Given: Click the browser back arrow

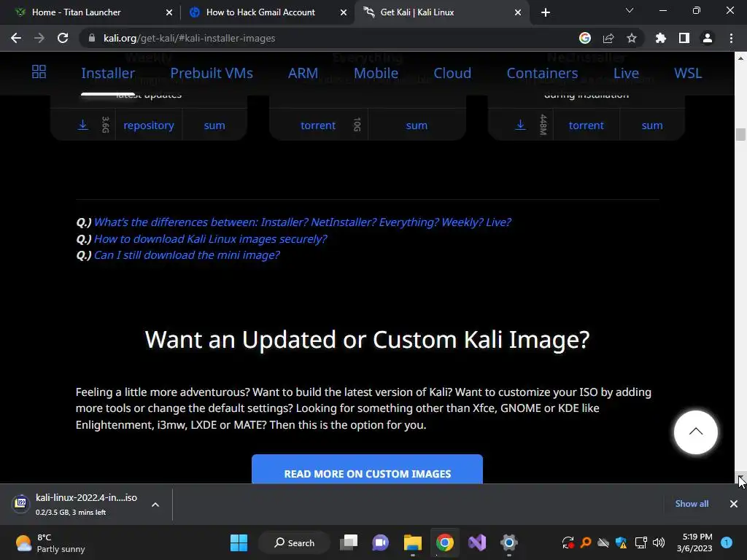Looking at the screenshot, I should [16, 38].
